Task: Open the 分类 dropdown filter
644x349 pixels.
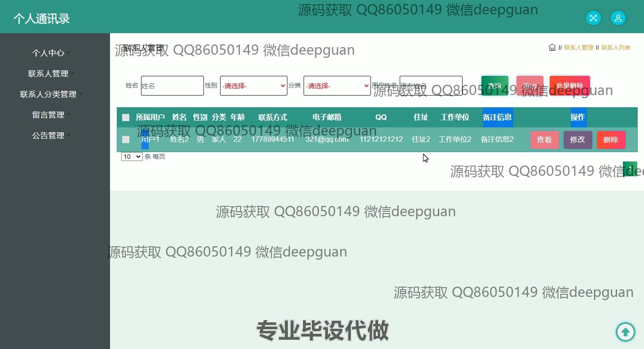Action: [x=337, y=86]
